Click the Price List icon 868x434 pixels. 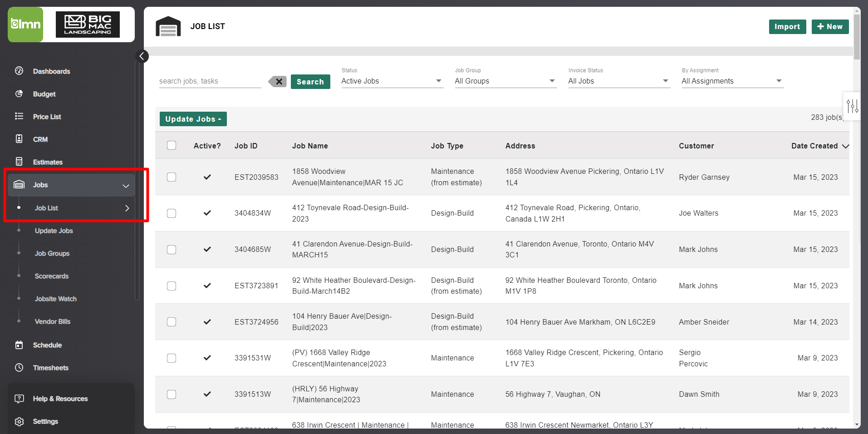tap(19, 116)
